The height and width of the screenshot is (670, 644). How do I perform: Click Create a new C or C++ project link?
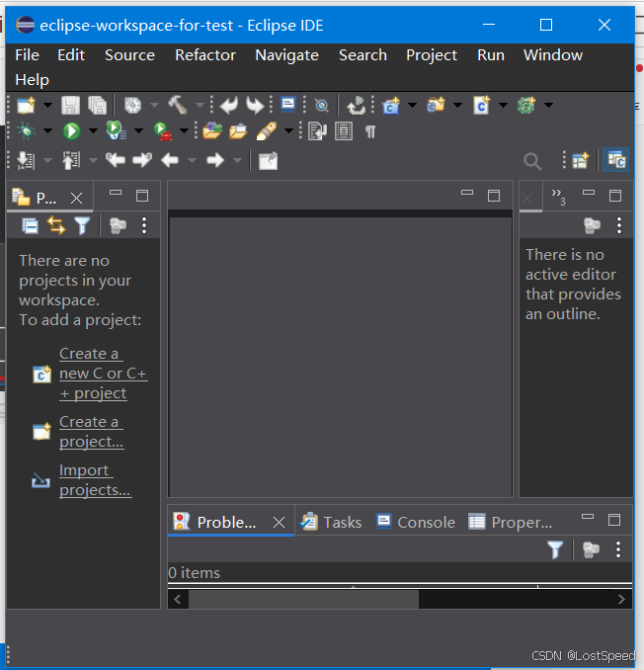pos(104,374)
